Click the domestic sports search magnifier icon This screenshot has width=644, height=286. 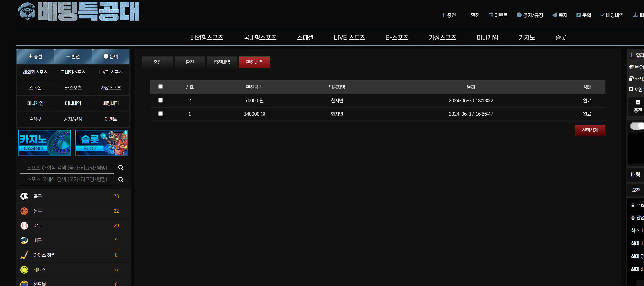pos(121,180)
